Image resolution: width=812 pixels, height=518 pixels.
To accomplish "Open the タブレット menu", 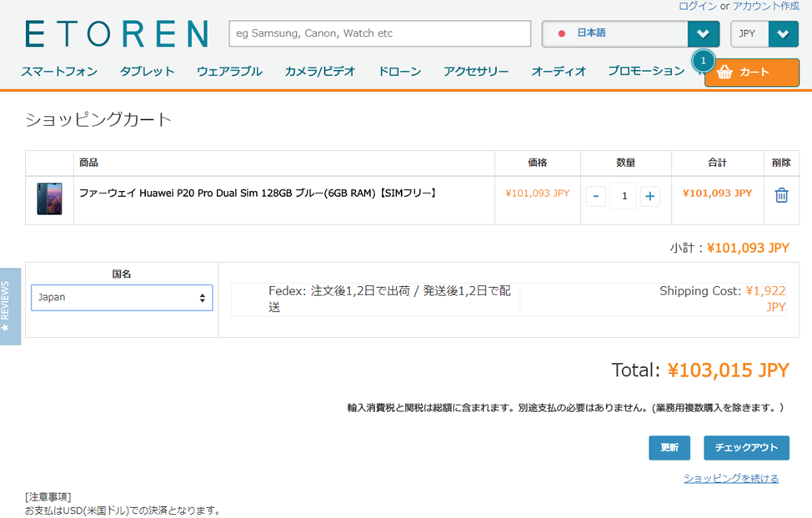I will point(147,72).
